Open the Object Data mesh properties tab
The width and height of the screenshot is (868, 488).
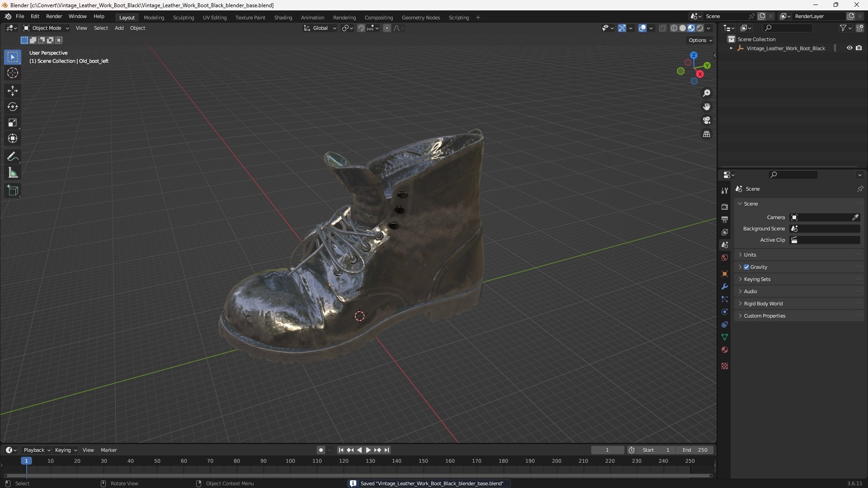point(725,337)
